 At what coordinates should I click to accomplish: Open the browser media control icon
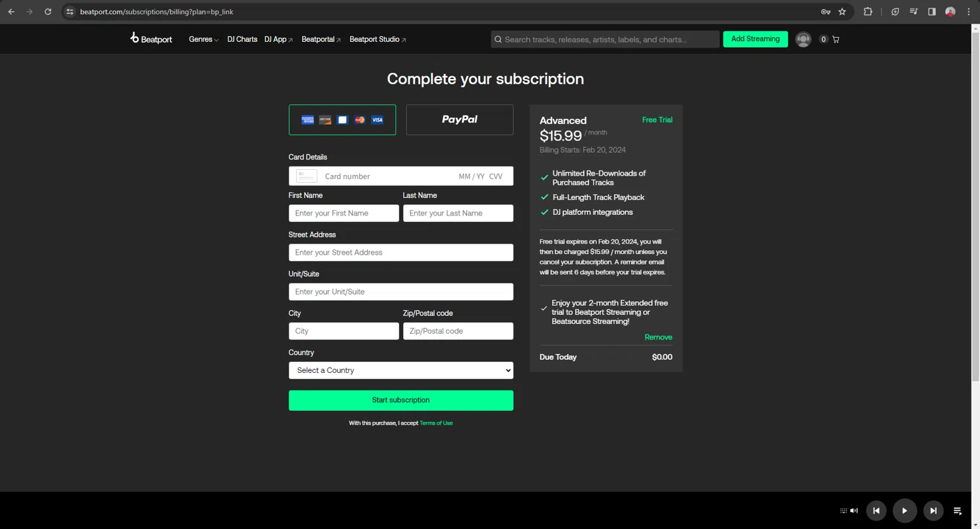(913, 12)
